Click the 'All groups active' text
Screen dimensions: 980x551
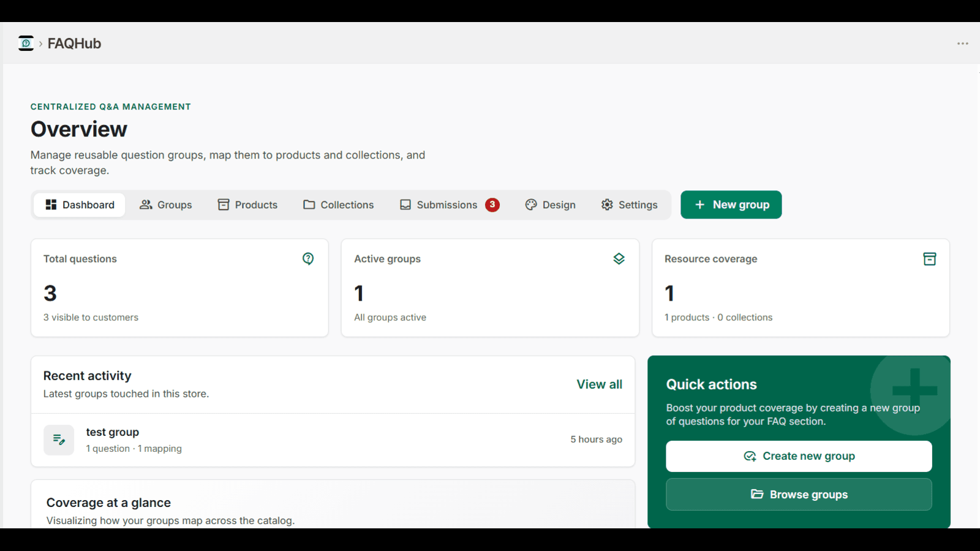coord(390,317)
